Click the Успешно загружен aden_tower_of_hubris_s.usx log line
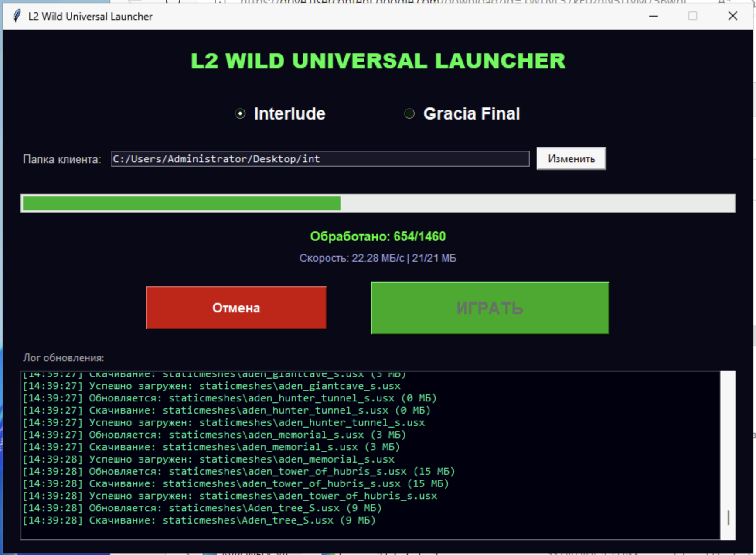Screen dimensions: 756x555 coord(229,496)
